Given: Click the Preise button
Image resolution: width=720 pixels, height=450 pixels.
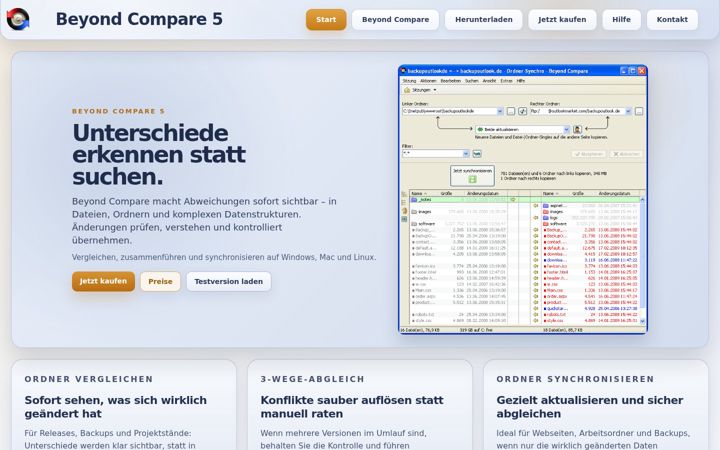Looking at the screenshot, I should click(x=160, y=281).
